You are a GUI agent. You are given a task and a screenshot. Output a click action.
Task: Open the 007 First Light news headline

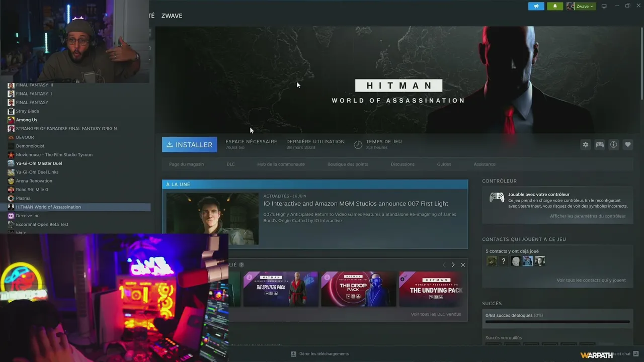[356, 204]
